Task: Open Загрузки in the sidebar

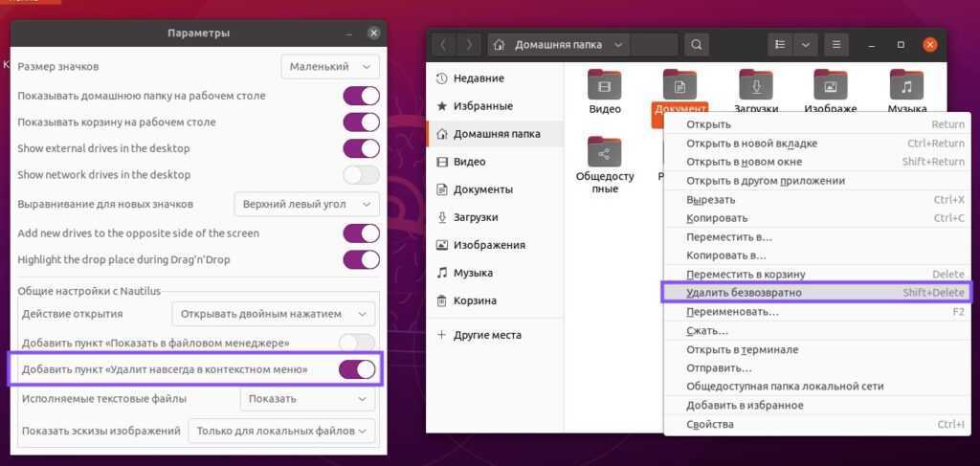Action: click(x=495, y=217)
